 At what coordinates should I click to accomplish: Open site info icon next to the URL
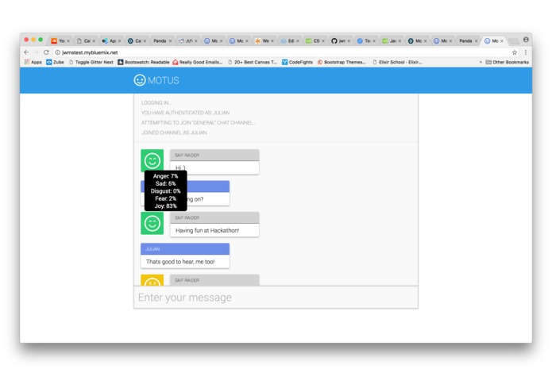tap(57, 52)
